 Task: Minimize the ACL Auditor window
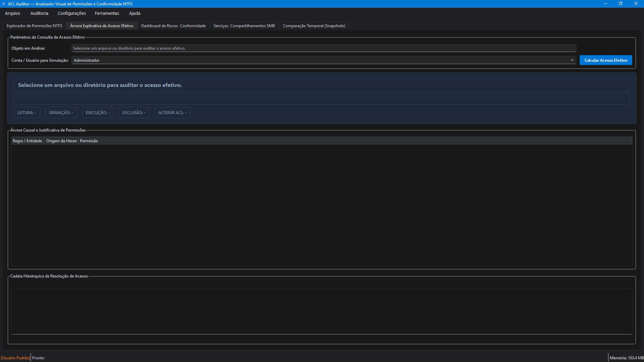tap(605, 4)
